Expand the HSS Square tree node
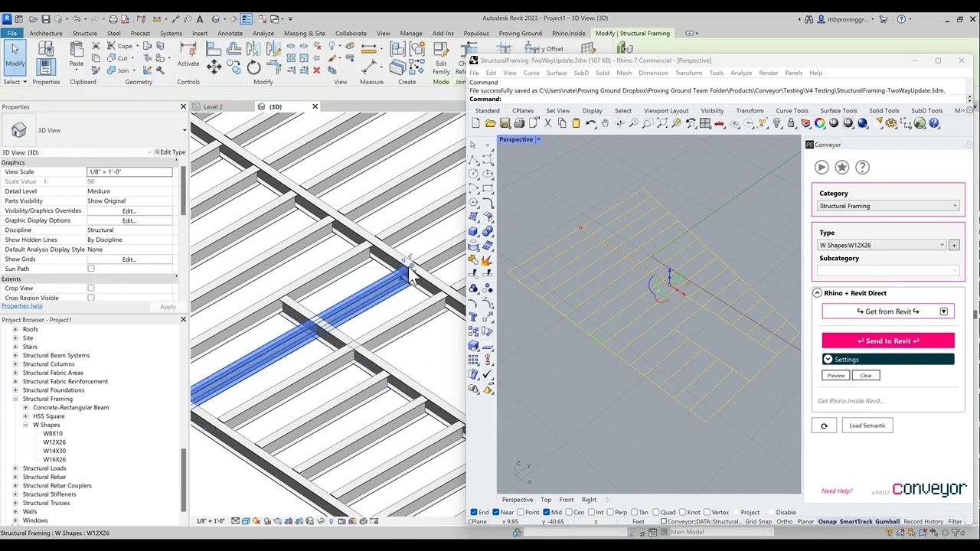The image size is (980, 551). [25, 416]
